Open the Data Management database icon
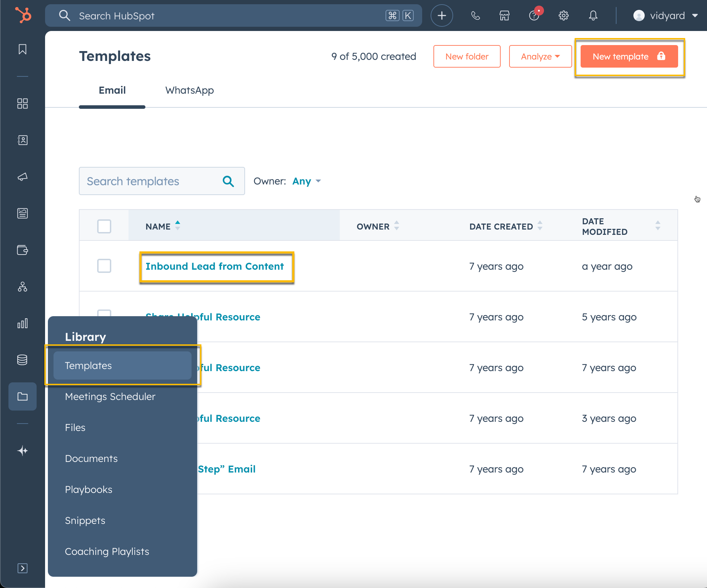The width and height of the screenshot is (707, 588). click(x=23, y=360)
